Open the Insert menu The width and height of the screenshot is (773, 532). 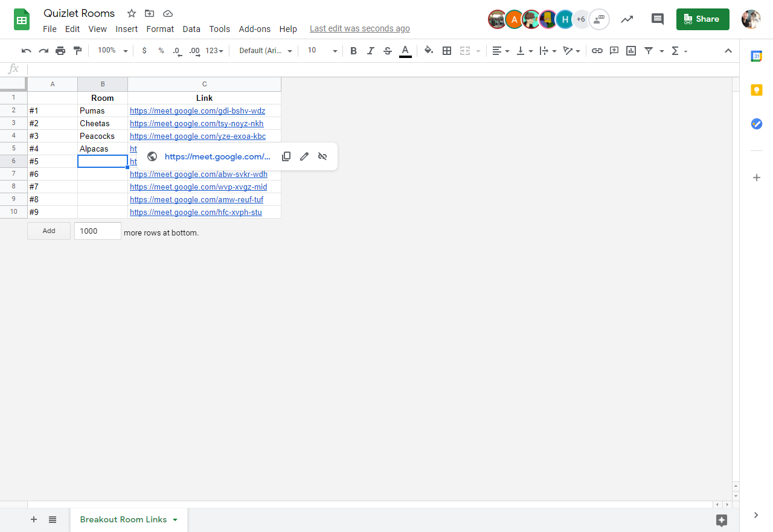127,29
